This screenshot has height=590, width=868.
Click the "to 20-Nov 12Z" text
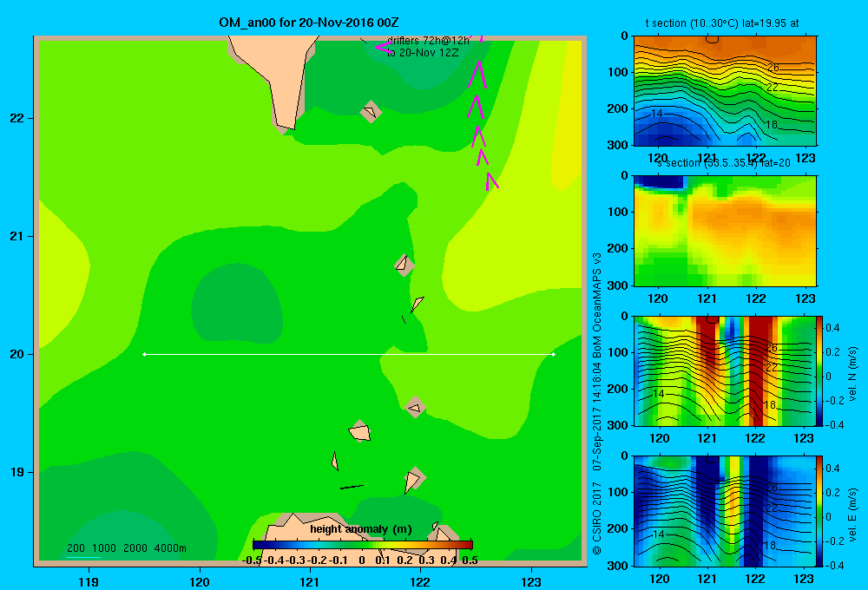[x=423, y=53]
